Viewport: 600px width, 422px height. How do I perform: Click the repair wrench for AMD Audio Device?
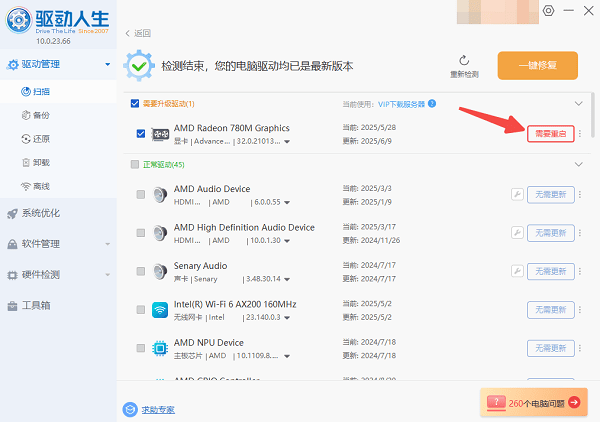[x=517, y=194]
